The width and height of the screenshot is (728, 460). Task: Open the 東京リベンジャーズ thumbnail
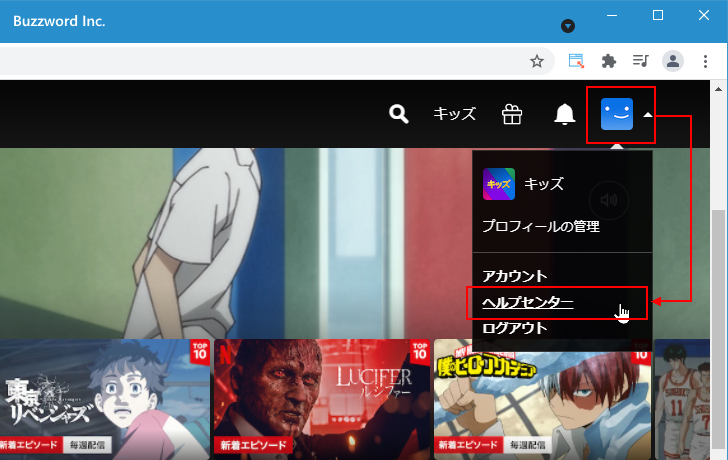coord(105,399)
